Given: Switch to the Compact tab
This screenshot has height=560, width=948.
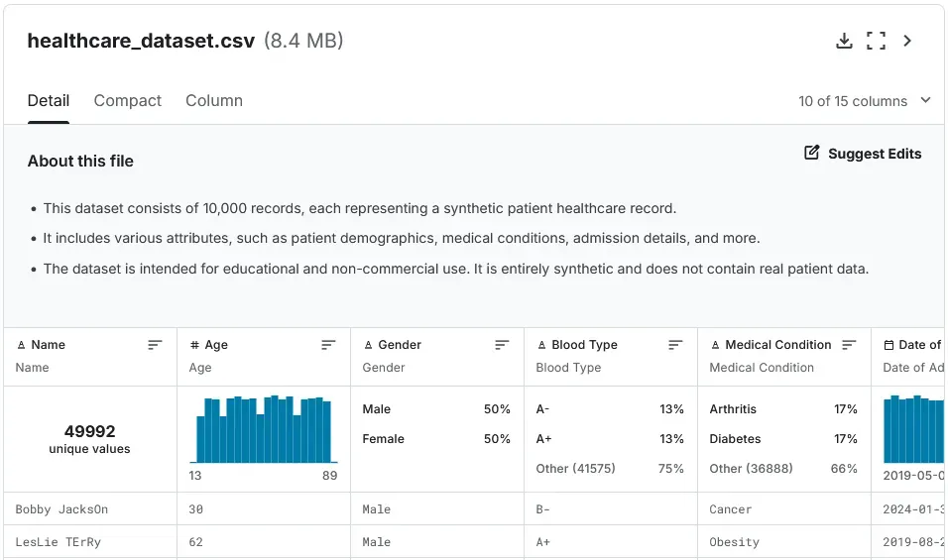Looking at the screenshot, I should 127,101.
